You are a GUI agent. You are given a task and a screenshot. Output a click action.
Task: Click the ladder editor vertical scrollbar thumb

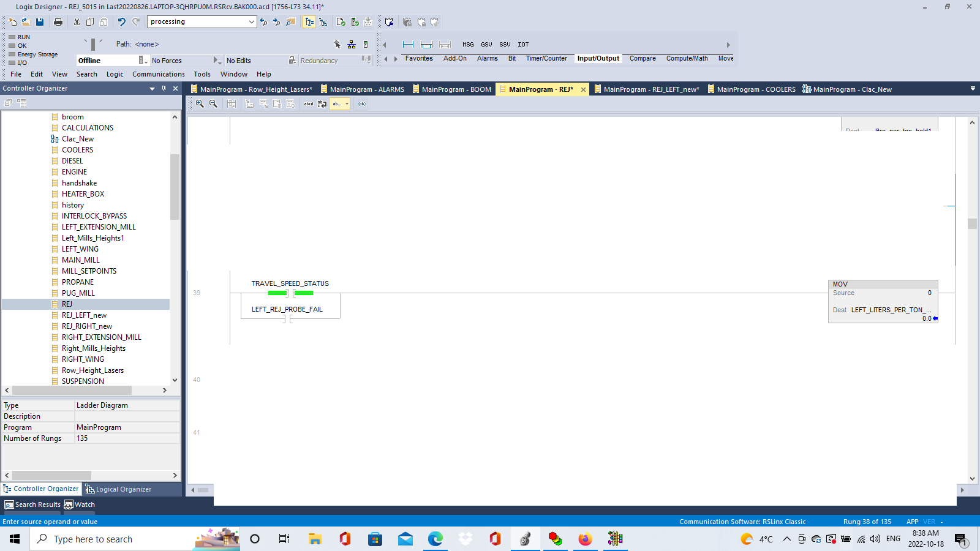coord(972,223)
